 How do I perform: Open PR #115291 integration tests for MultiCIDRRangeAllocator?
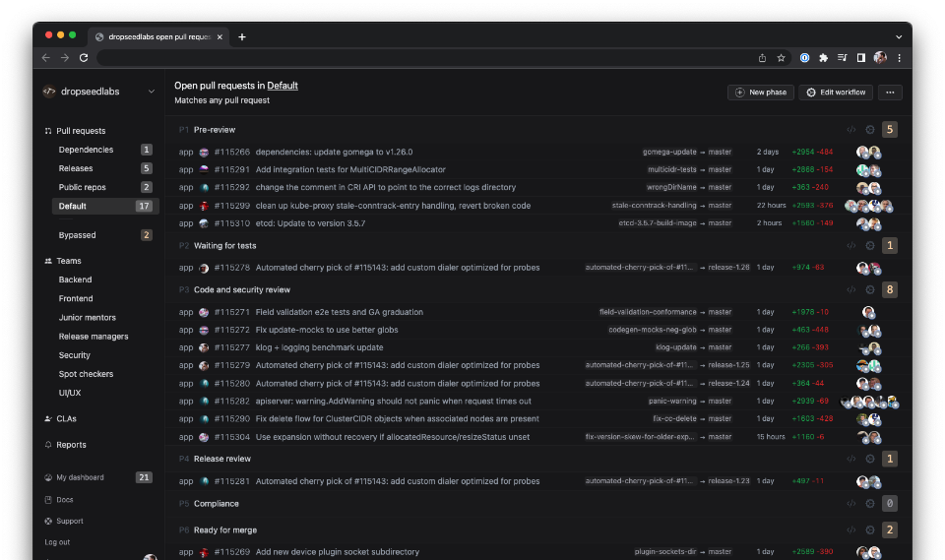[350, 169]
